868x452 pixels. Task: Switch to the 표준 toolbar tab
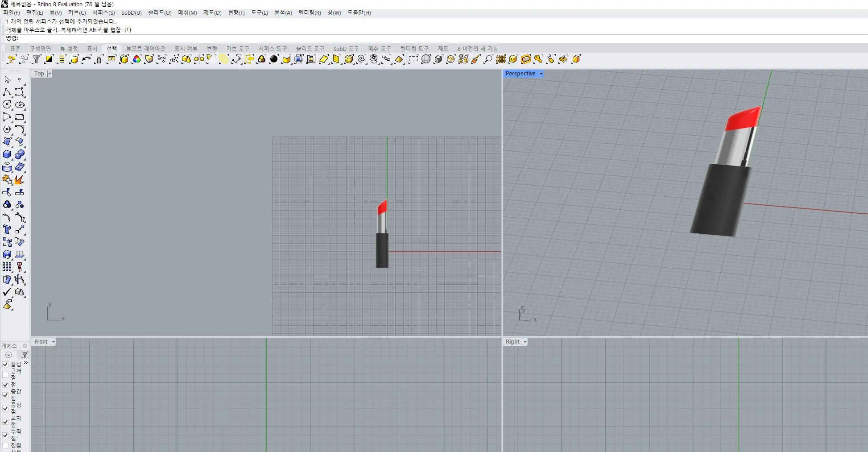tap(15, 49)
